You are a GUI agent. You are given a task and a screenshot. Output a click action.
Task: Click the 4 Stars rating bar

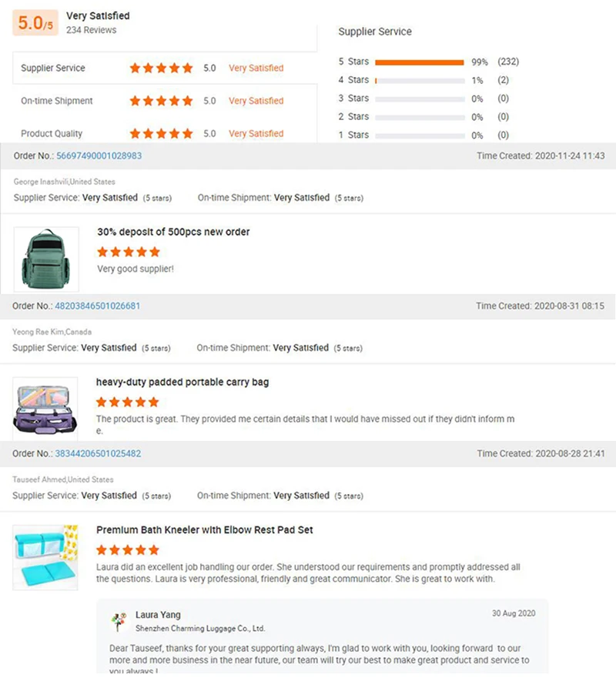click(420, 80)
